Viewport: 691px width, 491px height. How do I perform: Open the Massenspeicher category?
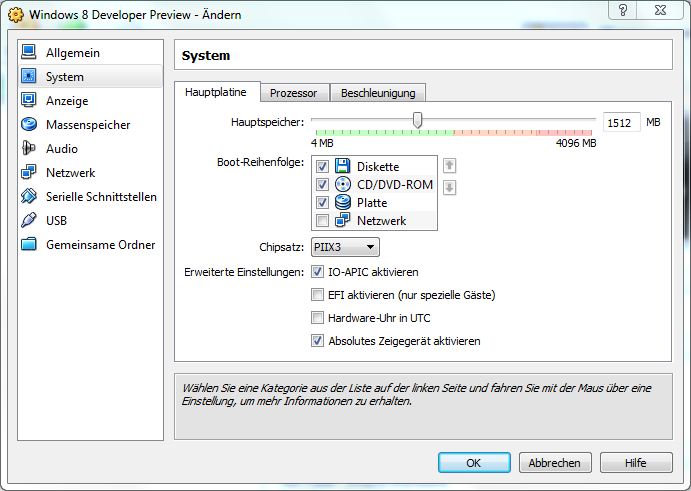pos(90,124)
